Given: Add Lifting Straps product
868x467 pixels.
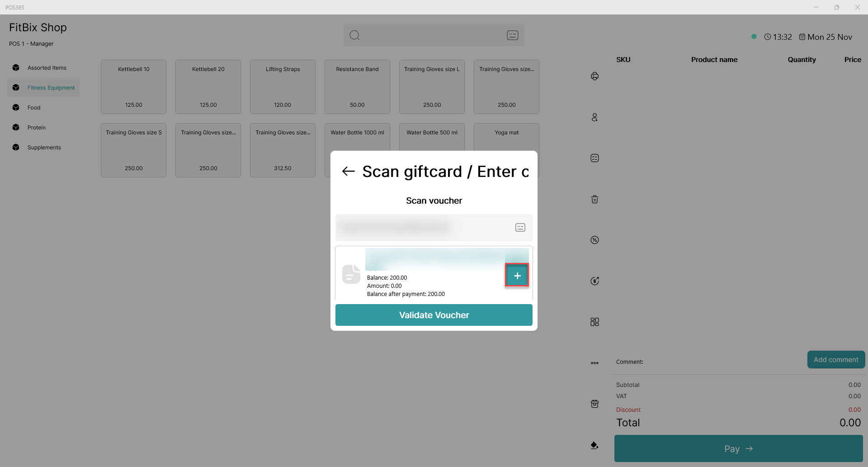Looking at the screenshot, I should point(283,87).
